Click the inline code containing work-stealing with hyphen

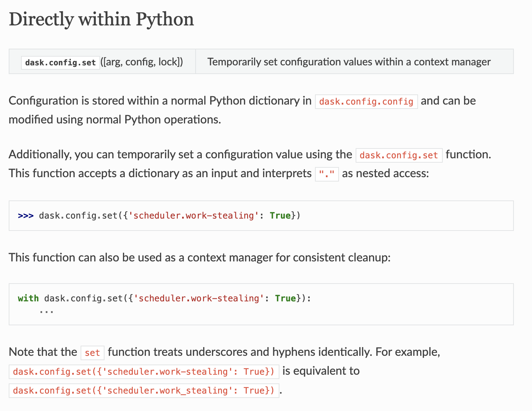pos(144,371)
